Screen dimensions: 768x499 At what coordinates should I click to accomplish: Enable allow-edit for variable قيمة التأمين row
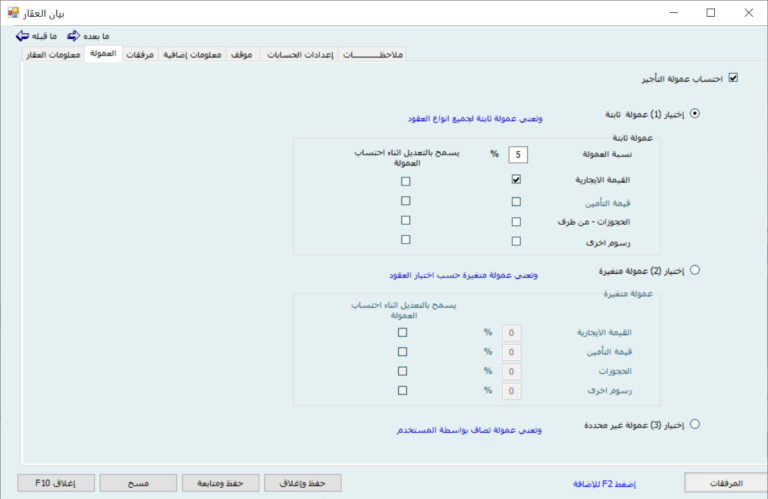(x=403, y=352)
